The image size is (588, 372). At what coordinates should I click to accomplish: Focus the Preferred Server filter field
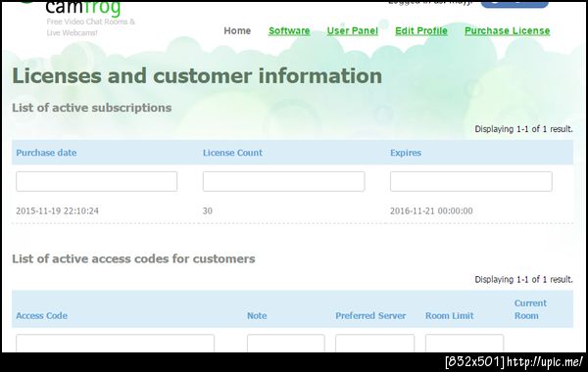point(375,344)
